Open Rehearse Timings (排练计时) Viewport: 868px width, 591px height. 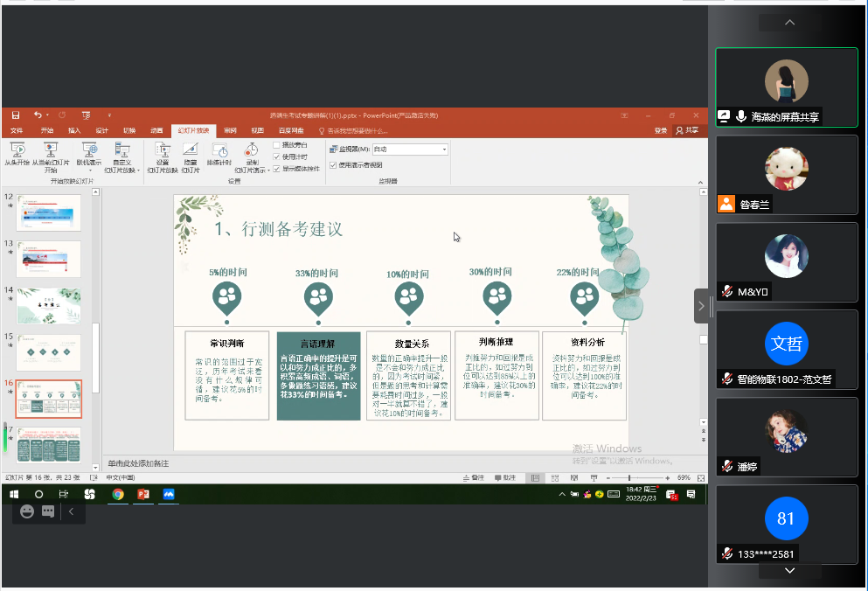coord(219,154)
